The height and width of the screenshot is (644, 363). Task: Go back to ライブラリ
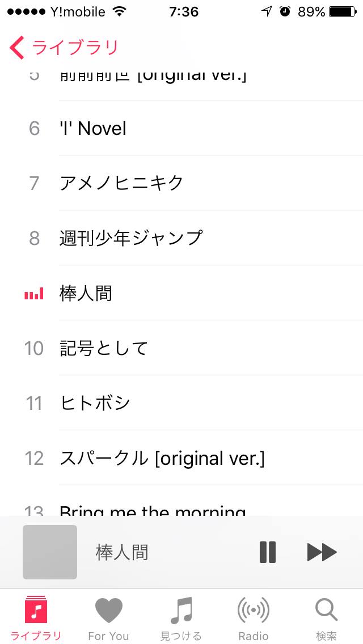pyautogui.click(x=64, y=48)
